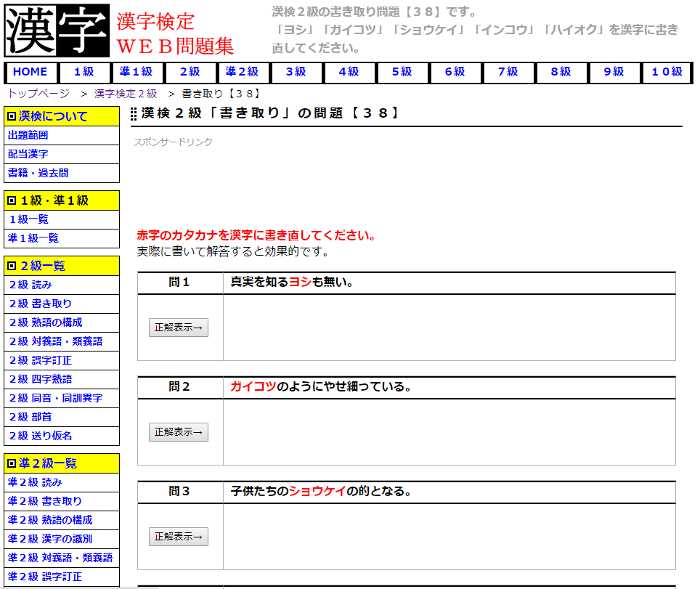Viewport: 700px width, 589px height.
Task: Click the 漢字 logo image
Action: pyautogui.click(x=57, y=31)
